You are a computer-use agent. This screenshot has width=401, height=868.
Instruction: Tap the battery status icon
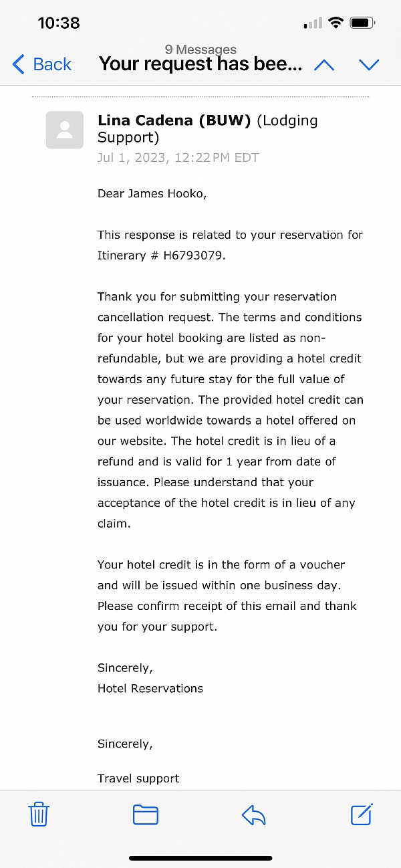coord(363,23)
